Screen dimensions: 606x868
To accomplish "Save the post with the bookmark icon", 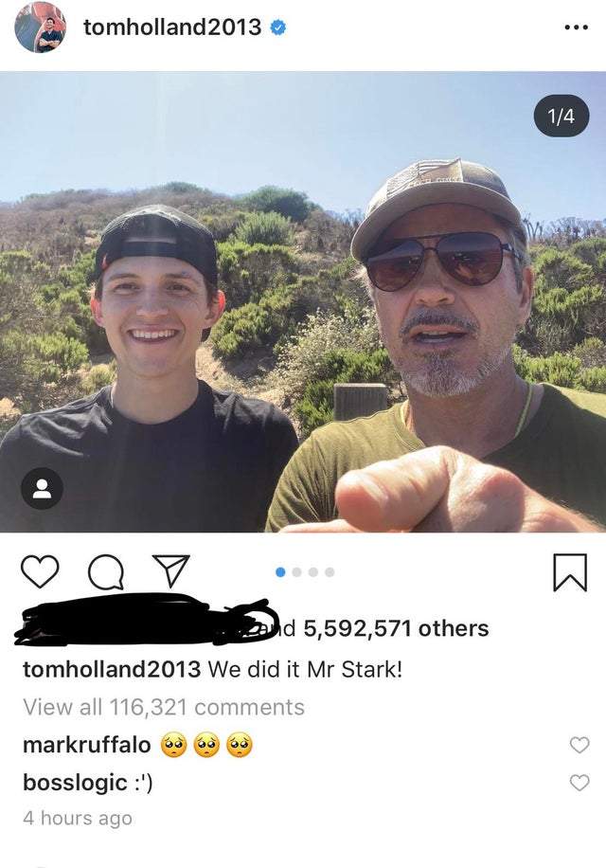I will coord(569,571).
